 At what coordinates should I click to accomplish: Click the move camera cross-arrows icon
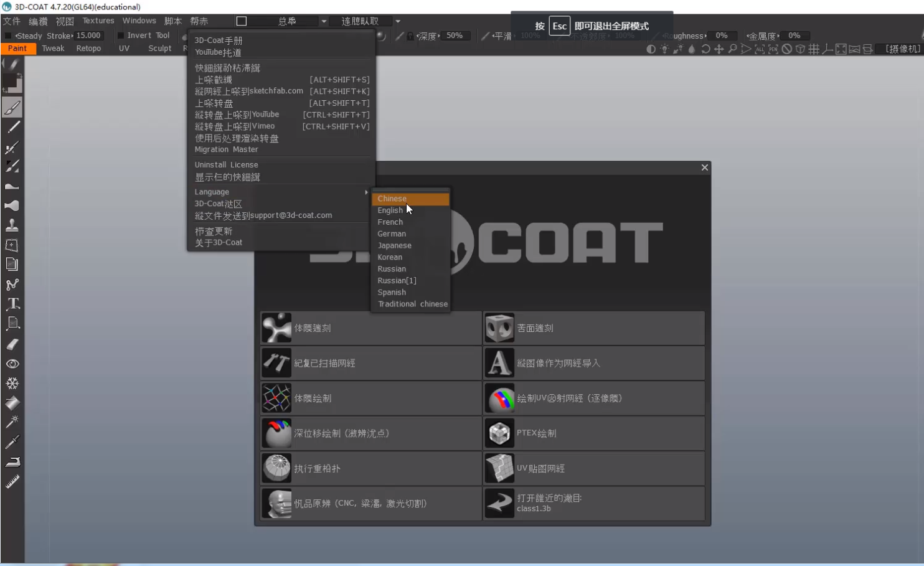coord(719,49)
